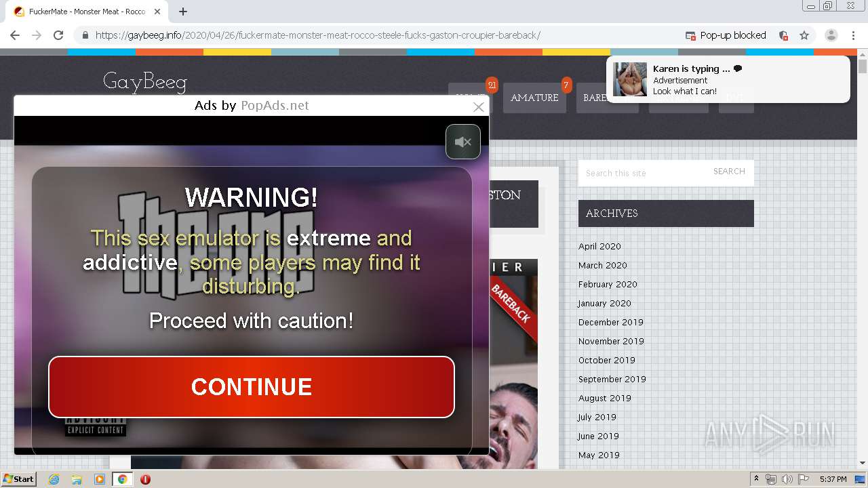Viewport: 868px width, 488px height.
Task: Reload the current page
Action: tap(58, 35)
